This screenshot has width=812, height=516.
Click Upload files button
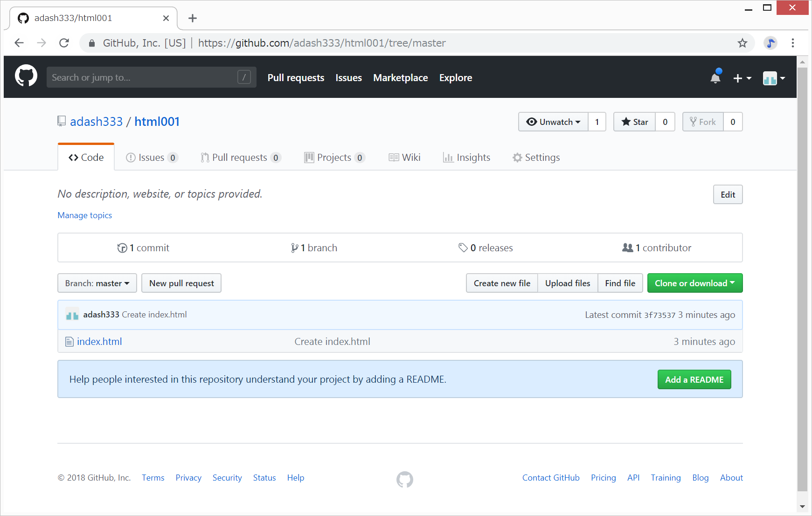pos(568,283)
